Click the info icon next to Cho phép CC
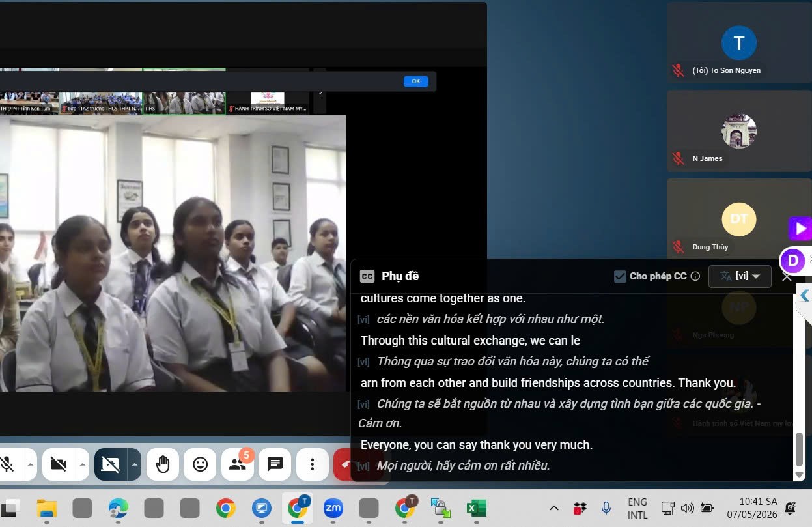This screenshot has width=812, height=527. 695,276
